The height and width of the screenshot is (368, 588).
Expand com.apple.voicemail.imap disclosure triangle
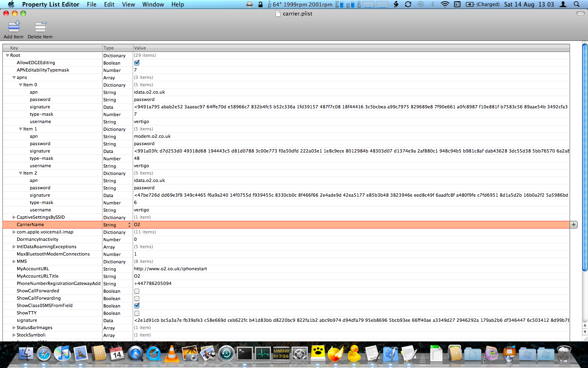(14, 232)
